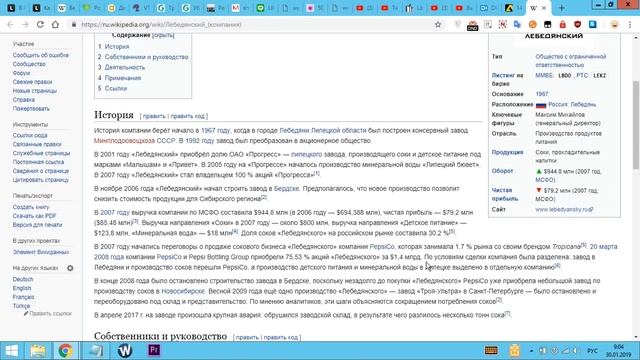Screen dimensions: 640x360
Task: Click the address bar URL field
Action: pos(253,24)
